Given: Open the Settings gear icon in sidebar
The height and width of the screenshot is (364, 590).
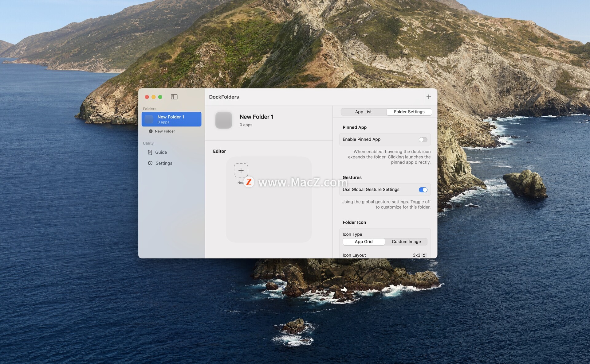Looking at the screenshot, I should tap(150, 163).
